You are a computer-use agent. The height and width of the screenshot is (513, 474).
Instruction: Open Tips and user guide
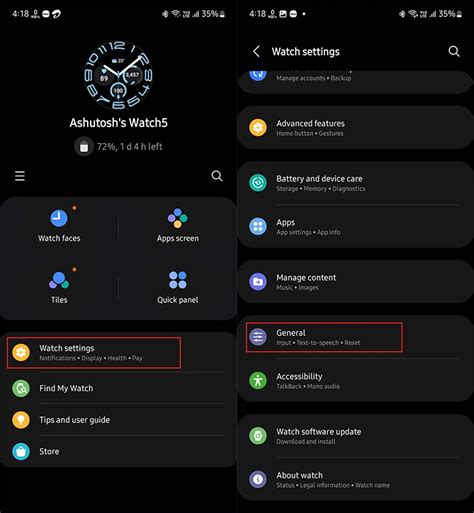tap(118, 420)
